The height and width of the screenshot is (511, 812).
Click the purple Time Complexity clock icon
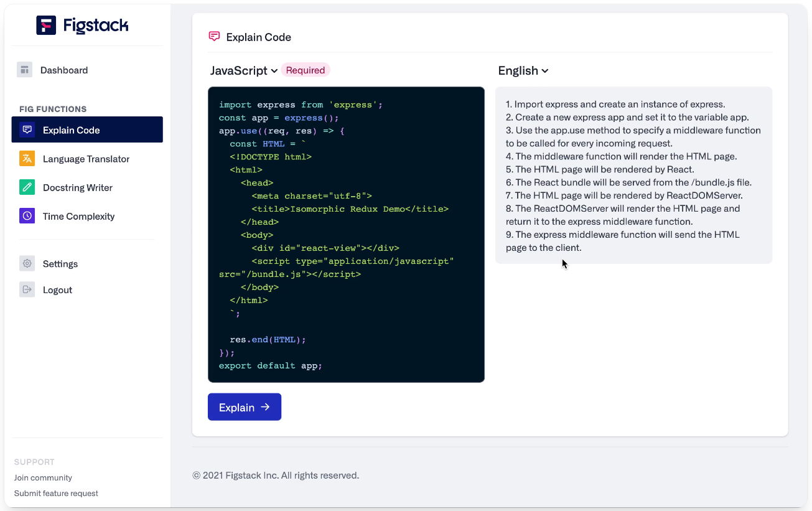click(x=27, y=216)
